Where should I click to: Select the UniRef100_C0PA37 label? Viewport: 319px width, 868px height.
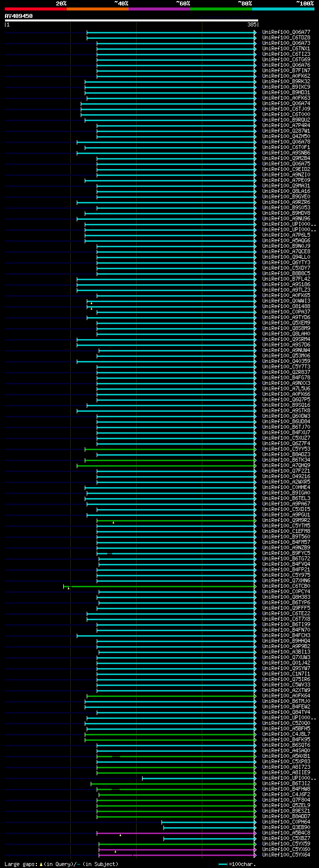pos(286,312)
